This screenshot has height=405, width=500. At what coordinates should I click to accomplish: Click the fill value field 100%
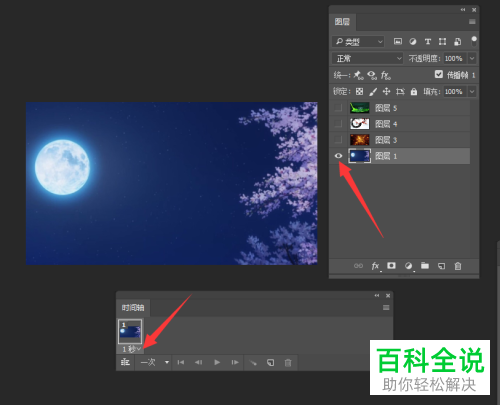tap(455, 91)
